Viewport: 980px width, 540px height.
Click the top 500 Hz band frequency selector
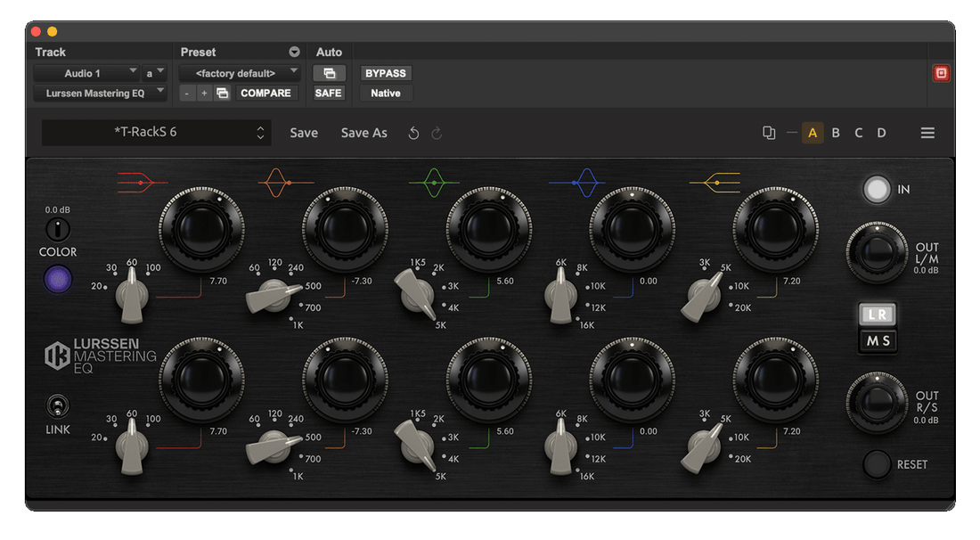pos(274,296)
